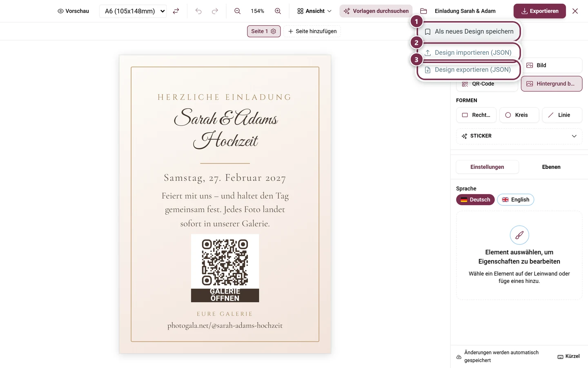Click the folder icon beside the design name
The width and height of the screenshot is (588, 368).
point(423,11)
